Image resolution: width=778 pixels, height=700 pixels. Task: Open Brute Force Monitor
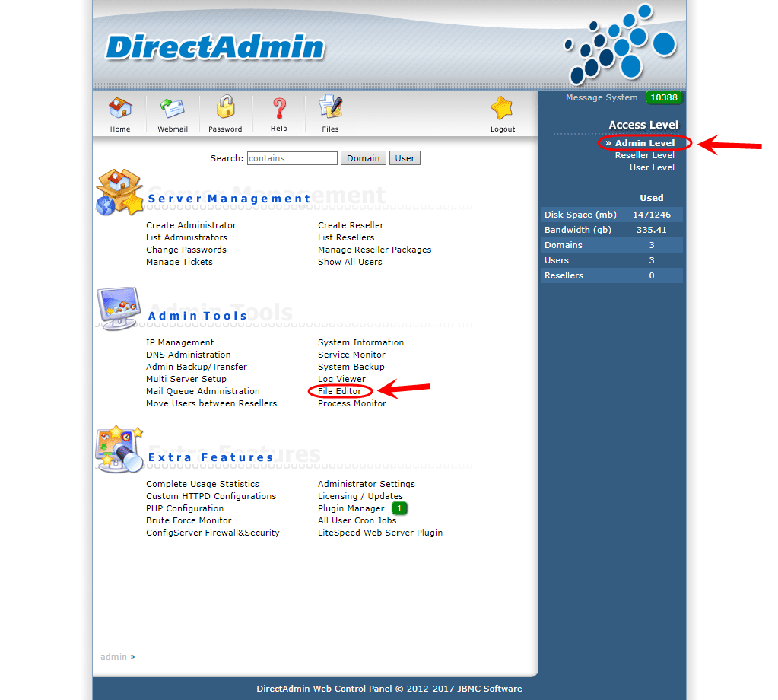(189, 520)
